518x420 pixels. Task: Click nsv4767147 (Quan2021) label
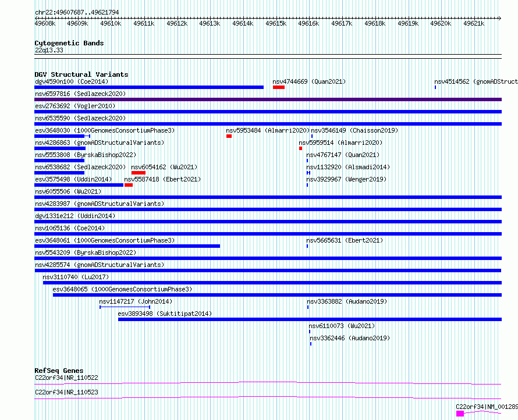point(343,155)
